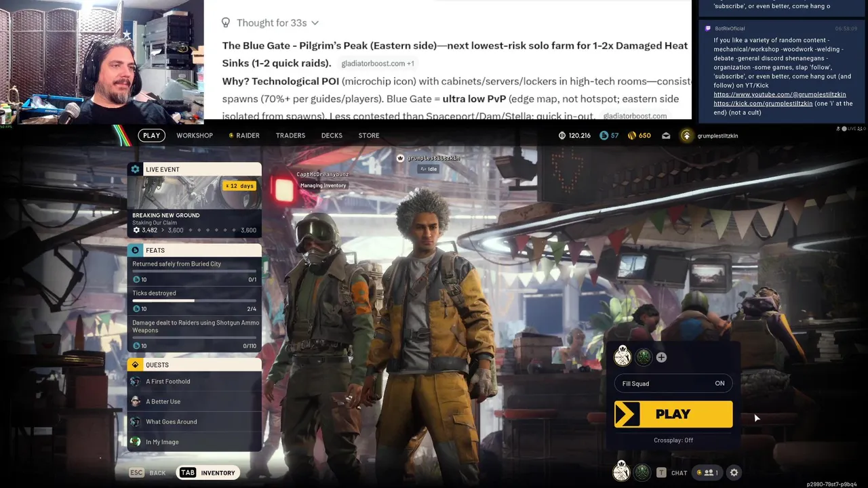Open the mail inbox envelope icon

click(666, 136)
